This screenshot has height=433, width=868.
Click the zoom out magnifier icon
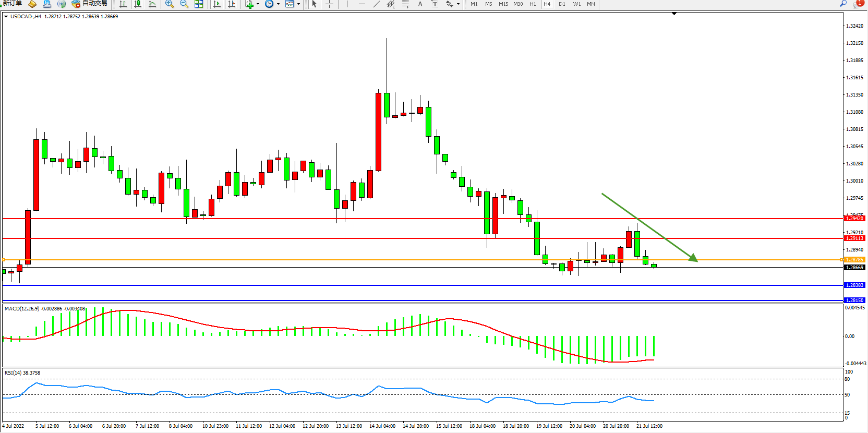[x=184, y=4]
